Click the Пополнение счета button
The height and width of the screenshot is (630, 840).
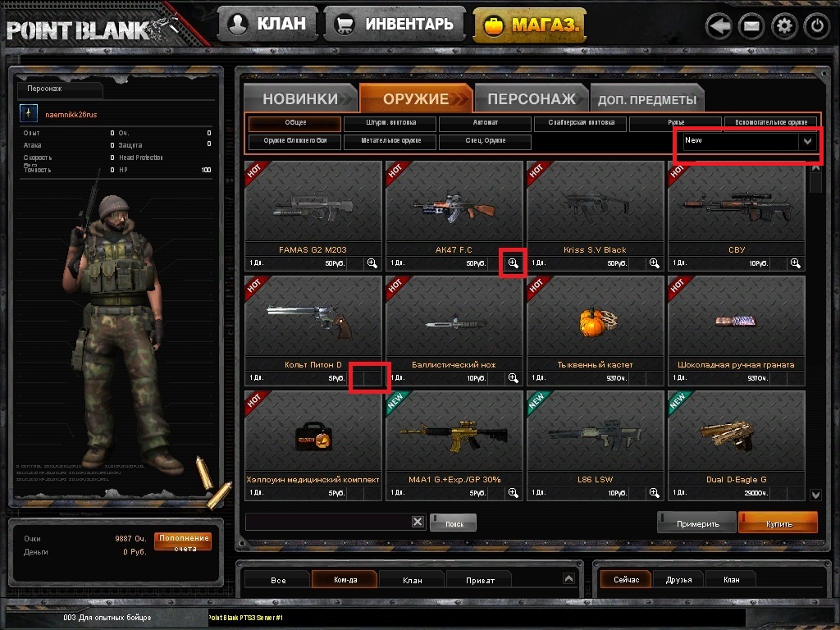coord(183,542)
